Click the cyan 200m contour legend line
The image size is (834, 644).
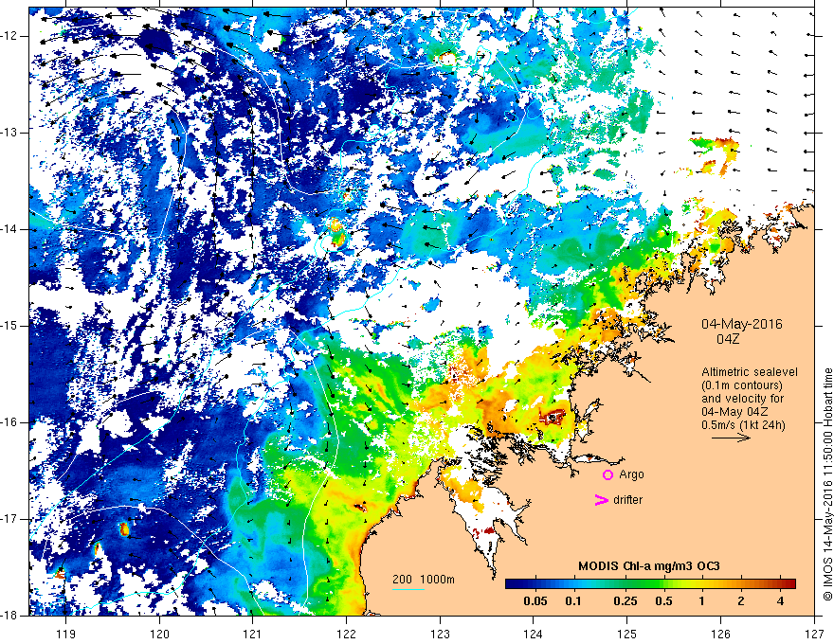pos(408,589)
